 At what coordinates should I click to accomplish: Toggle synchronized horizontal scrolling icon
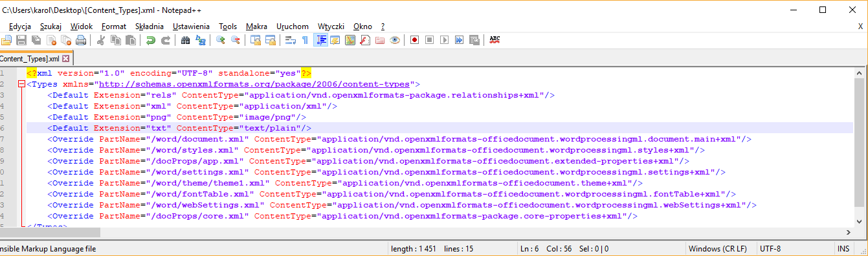[271, 40]
